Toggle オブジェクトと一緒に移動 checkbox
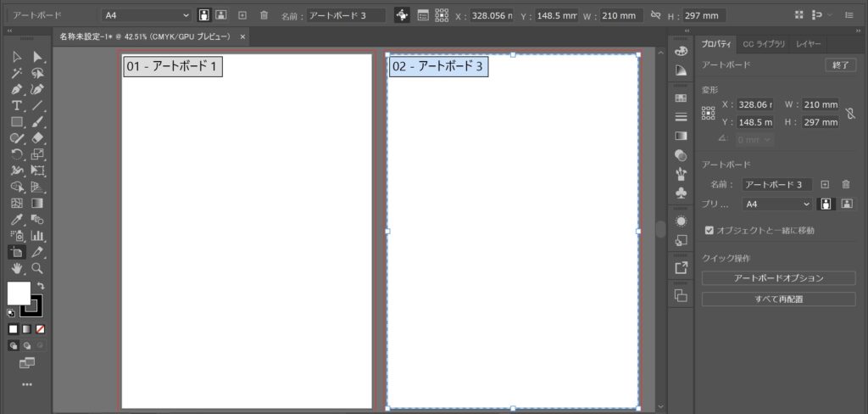The width and height of the screenshot is (868, 414). coord(709,230)
